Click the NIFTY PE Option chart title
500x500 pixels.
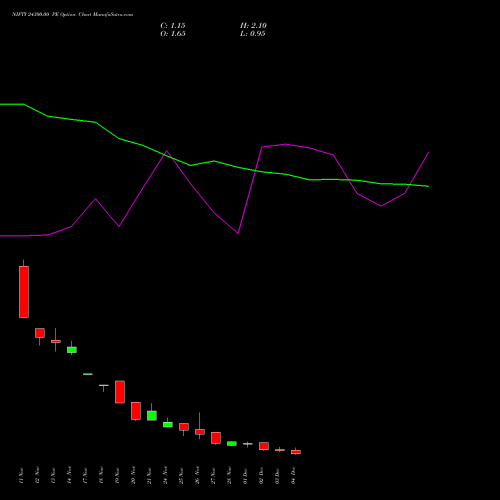[72, 15]
